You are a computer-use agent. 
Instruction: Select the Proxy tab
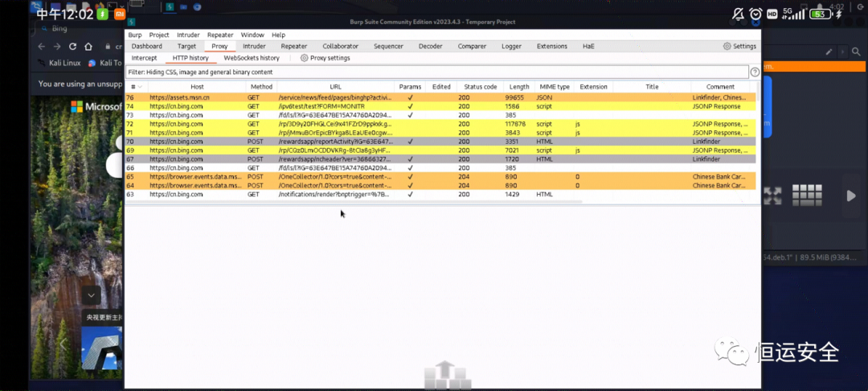pos(219,47)
